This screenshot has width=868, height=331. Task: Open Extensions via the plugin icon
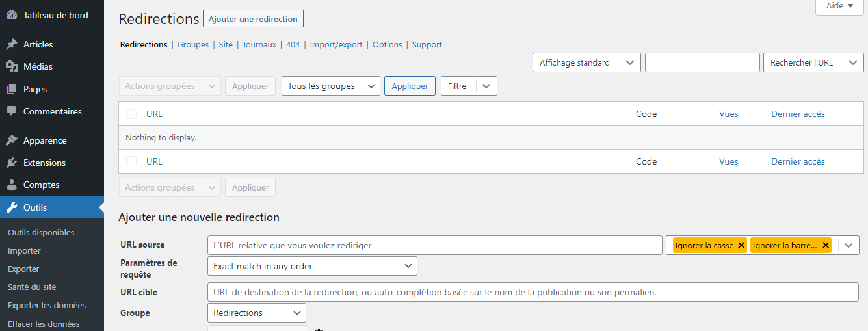click(x=12, y=163)
